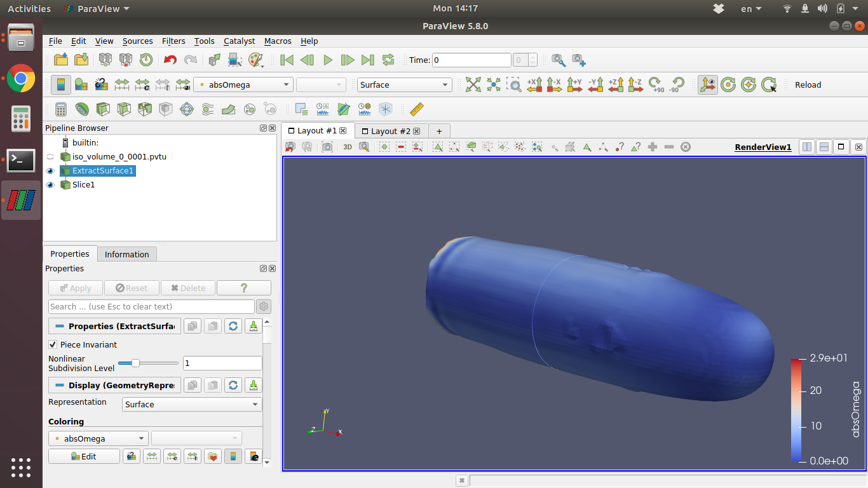Image resolution: width=868 pixels, height=488 pixels.
Task: Toggle advanced properties gear icon
Action: [x=264, y=306]
